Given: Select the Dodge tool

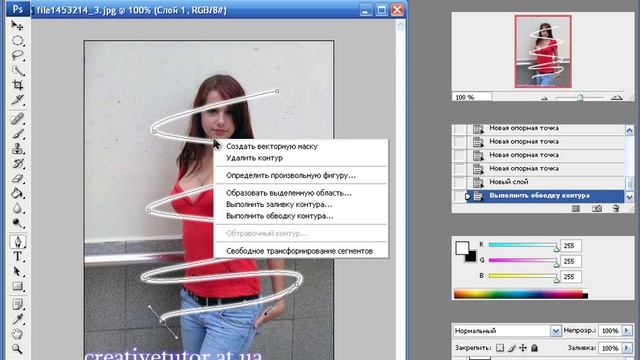Looking at the screenshot, I should coord(17,223).
